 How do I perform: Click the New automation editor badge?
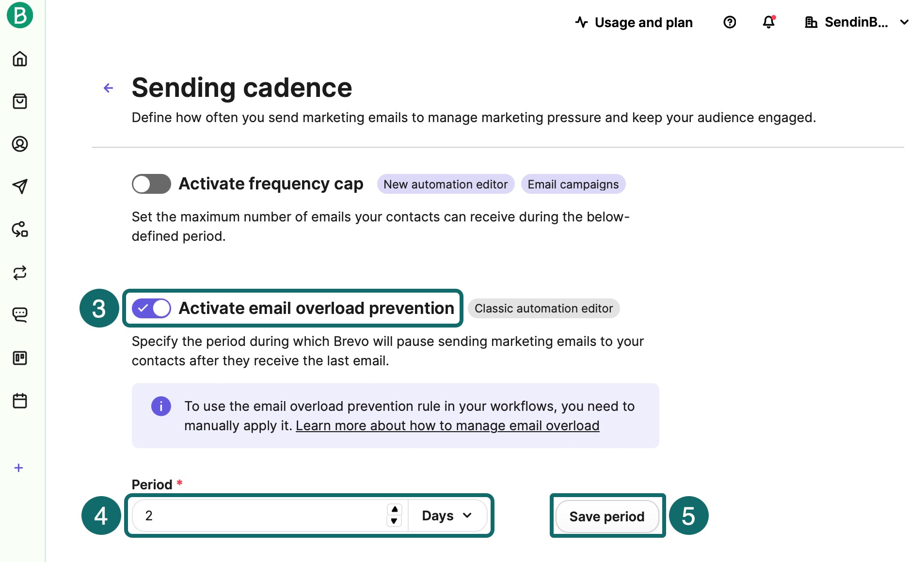point(445,184)
